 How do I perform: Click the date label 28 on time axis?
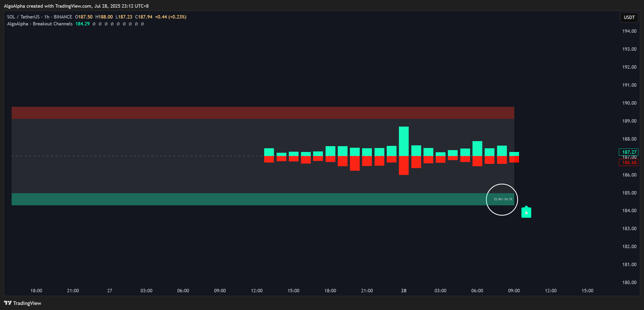point(404,291)
